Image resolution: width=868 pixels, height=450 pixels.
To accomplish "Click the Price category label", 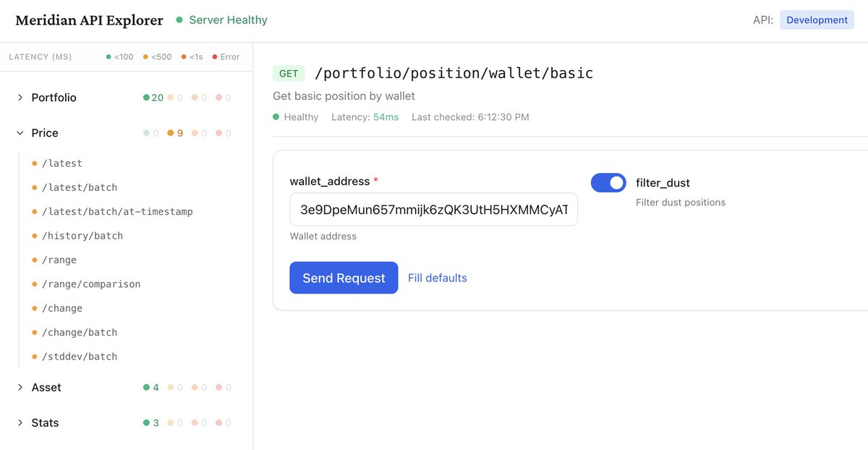I will point(45,133).
